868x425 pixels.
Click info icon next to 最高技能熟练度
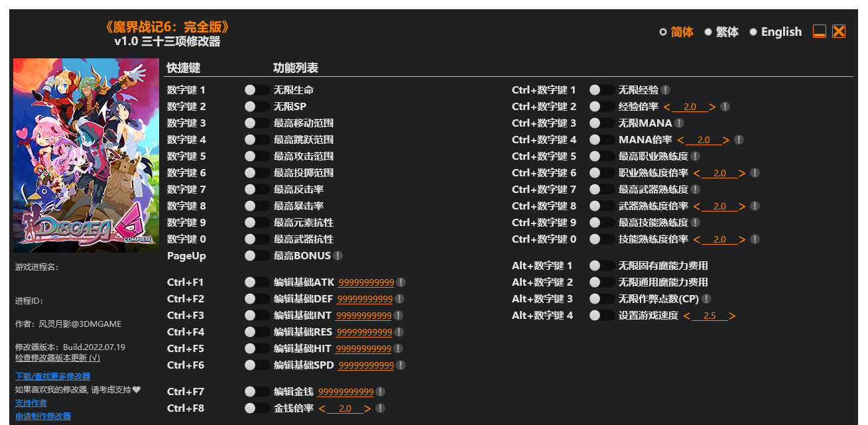695,223
